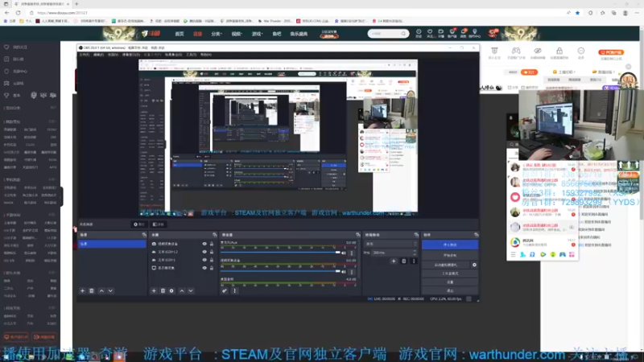
Task: Open OBS 编辑(E) menu
Action: click(x=98, y=55)
